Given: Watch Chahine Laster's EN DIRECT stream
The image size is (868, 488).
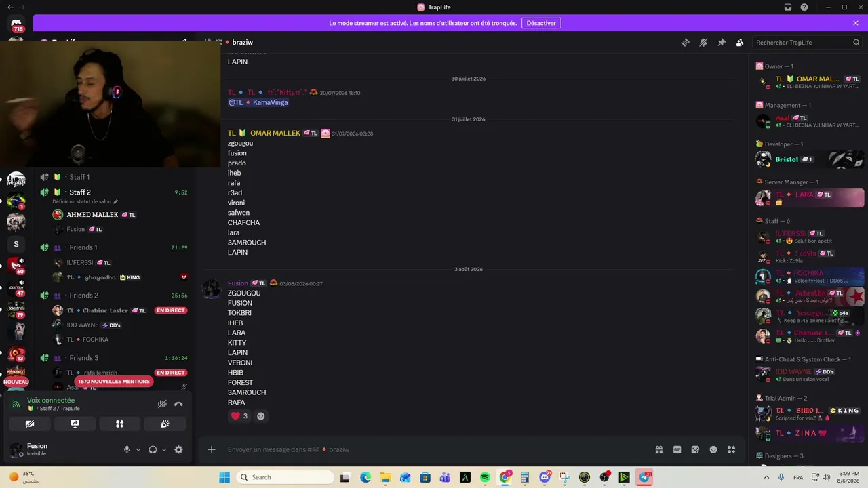Looking at the screenshot, I should (x=170, y=310).
